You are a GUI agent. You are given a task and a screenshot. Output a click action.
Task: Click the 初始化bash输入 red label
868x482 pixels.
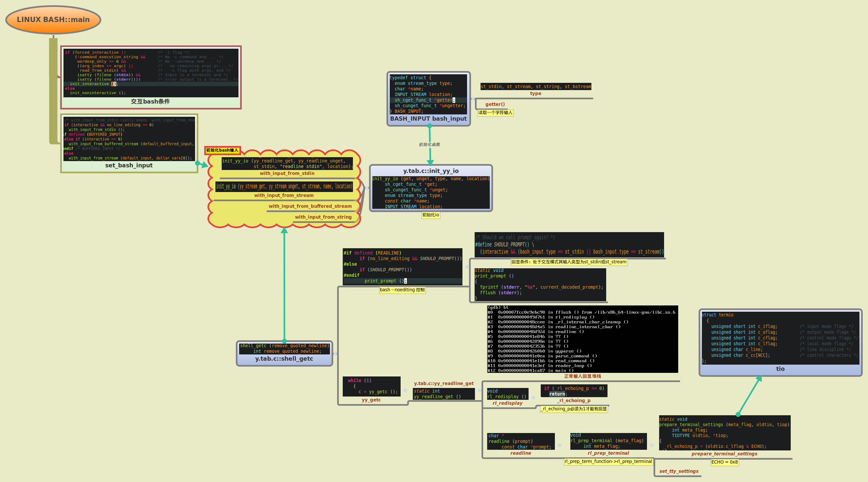point(222,150)
